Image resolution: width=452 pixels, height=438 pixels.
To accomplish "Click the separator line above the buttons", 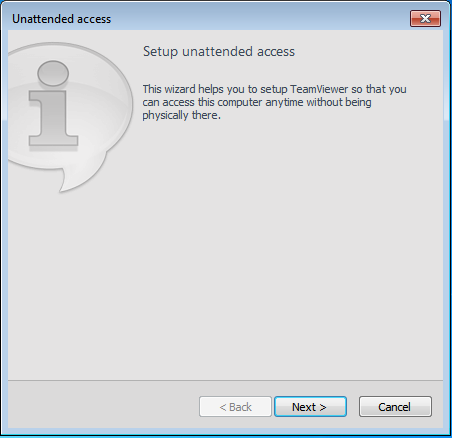I will pyautogui.click(x=225, y=380).
